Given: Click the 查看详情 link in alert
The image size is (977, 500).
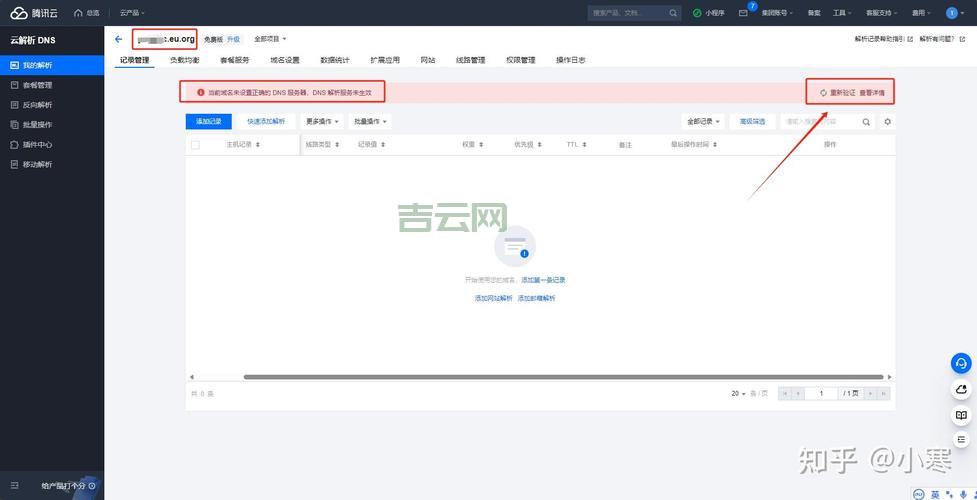Looking at the screenshot, I should pyautogui.click(x=872, y=92).
